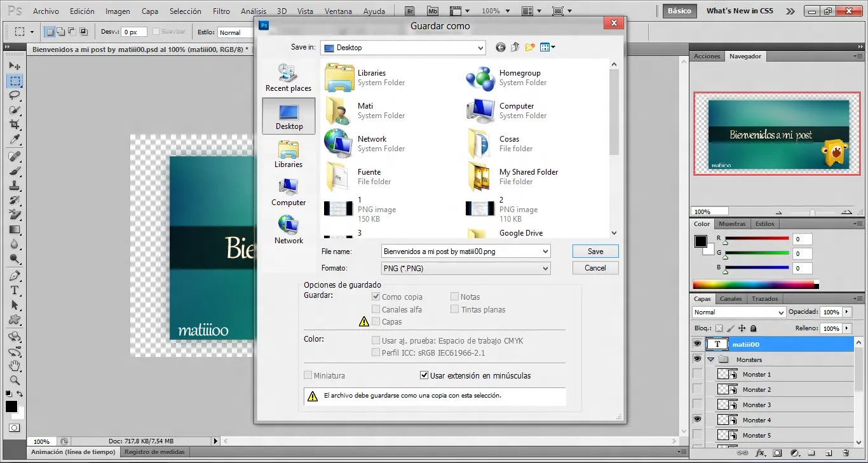Show the Monster 1 layer
The image size is (868, 463).
pyautogui.click(x=698, y=374)
